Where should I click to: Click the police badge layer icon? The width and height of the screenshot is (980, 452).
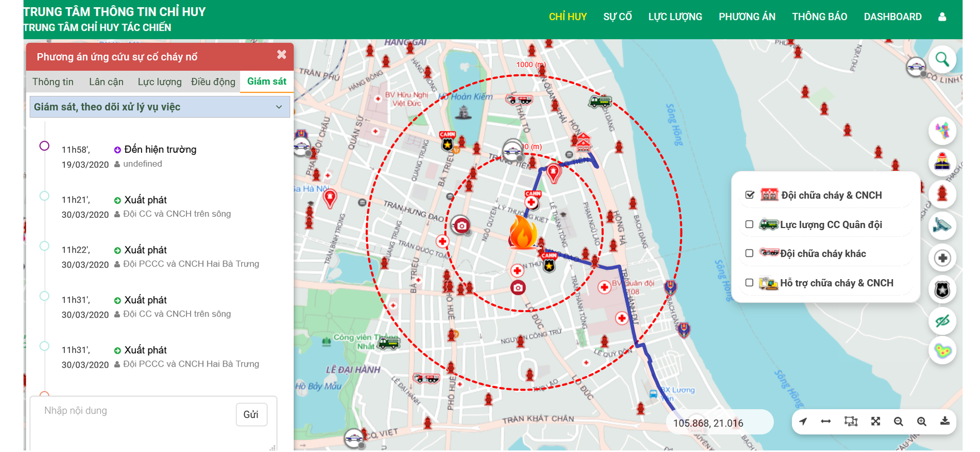tap(942, 290)
